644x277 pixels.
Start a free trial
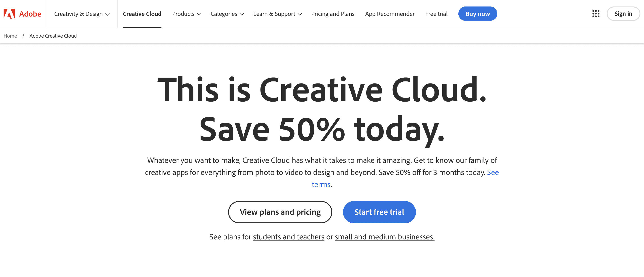tap(379, 212)
